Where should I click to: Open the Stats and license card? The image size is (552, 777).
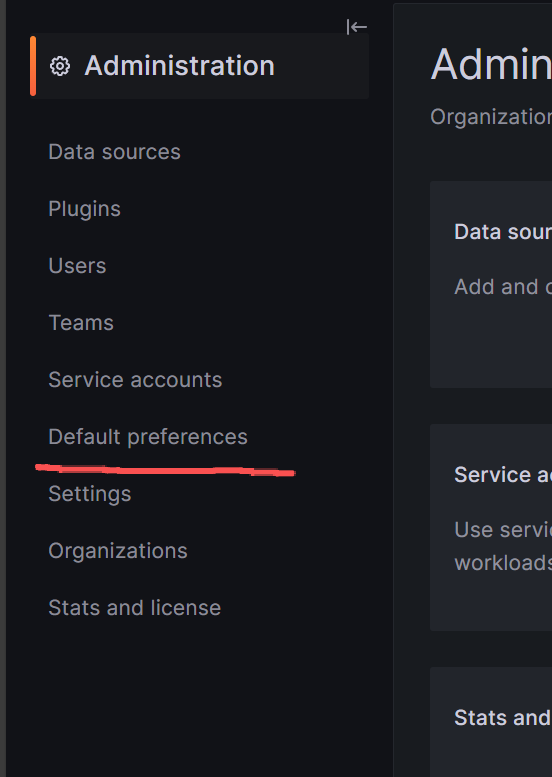tap(491, 722)
